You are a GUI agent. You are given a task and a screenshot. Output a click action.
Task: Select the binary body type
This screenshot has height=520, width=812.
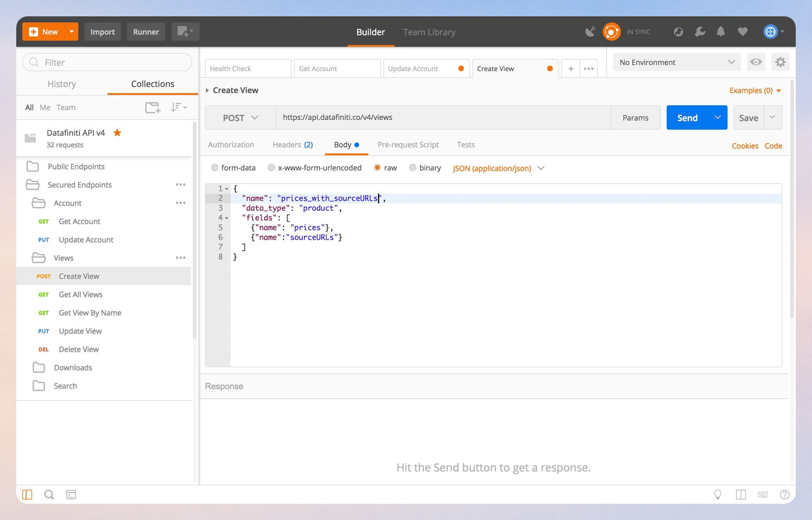(413, 168)
